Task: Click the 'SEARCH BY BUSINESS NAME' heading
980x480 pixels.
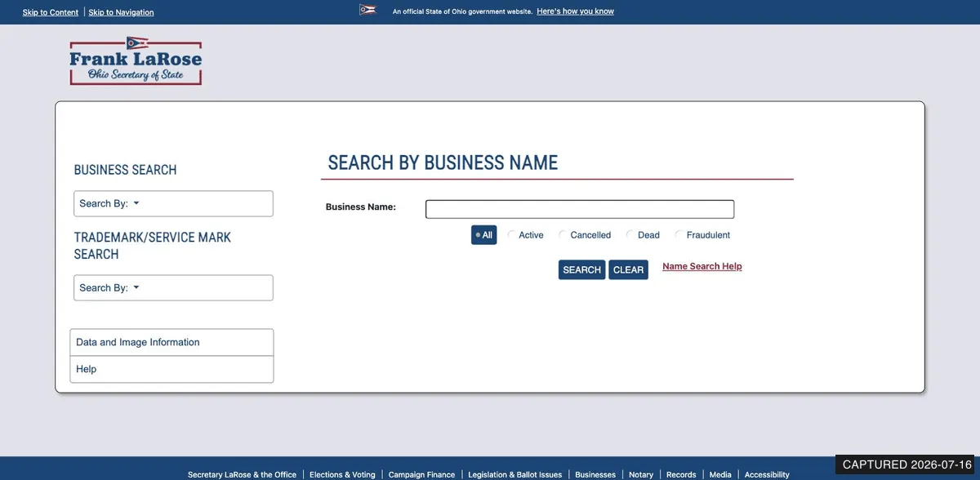Action: pyautogui.click(x=443, y=162)
